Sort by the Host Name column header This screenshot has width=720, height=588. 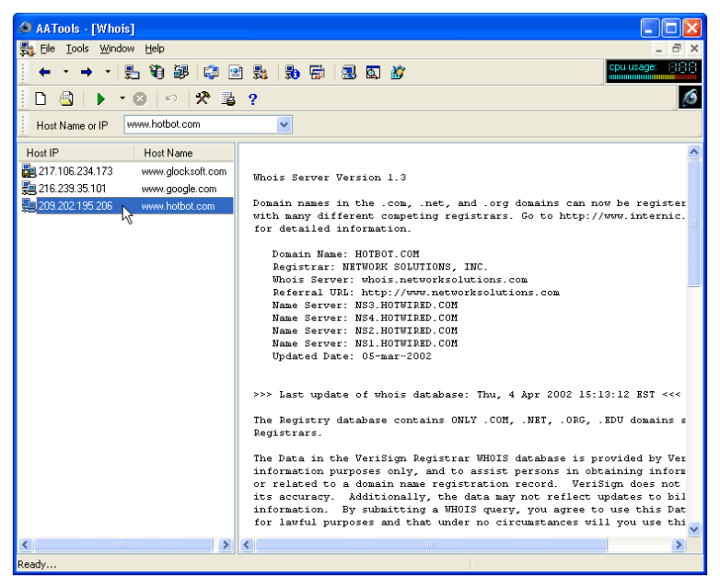click(x=184, y=153)
